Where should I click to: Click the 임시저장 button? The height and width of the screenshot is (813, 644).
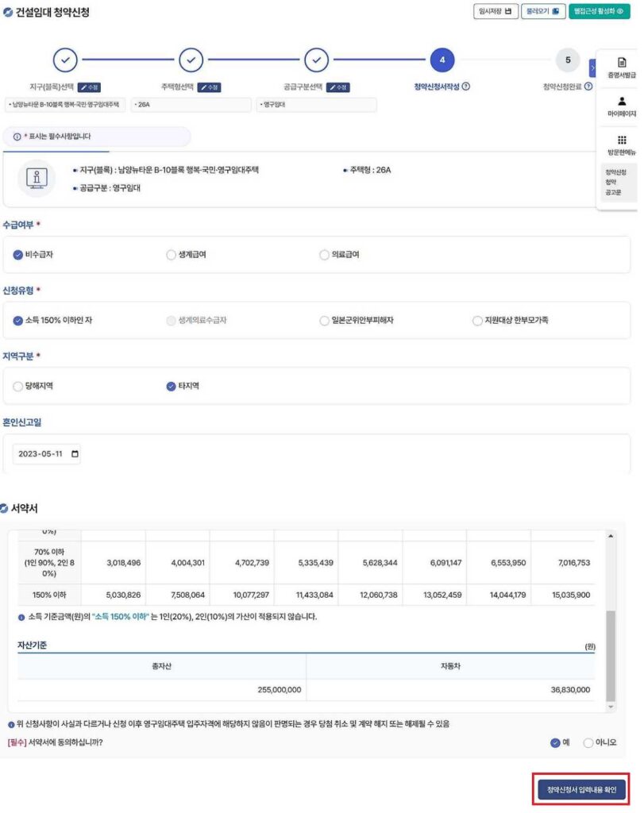(496, 11)
